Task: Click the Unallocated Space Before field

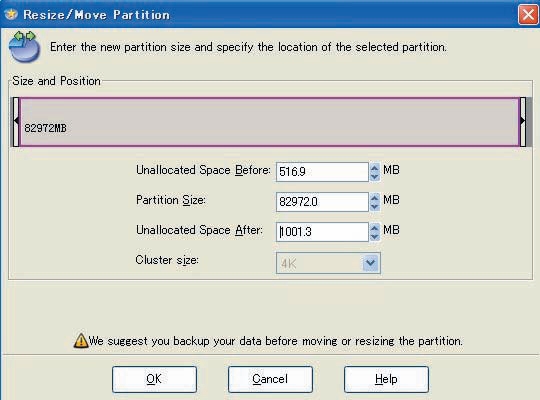Action: coord(322,172)
